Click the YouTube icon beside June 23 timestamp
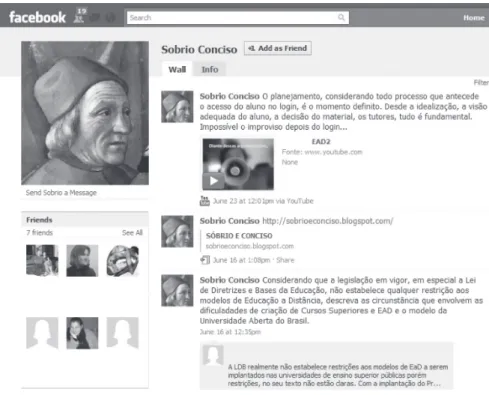The width and height of the screenshot is (489, 395). click(204, 201)
